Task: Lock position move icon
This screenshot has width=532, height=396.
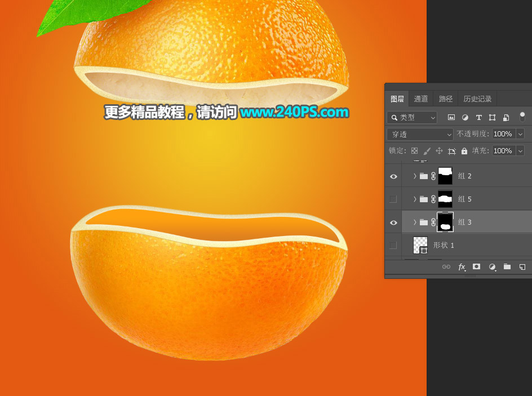Action: coord(439,151)
